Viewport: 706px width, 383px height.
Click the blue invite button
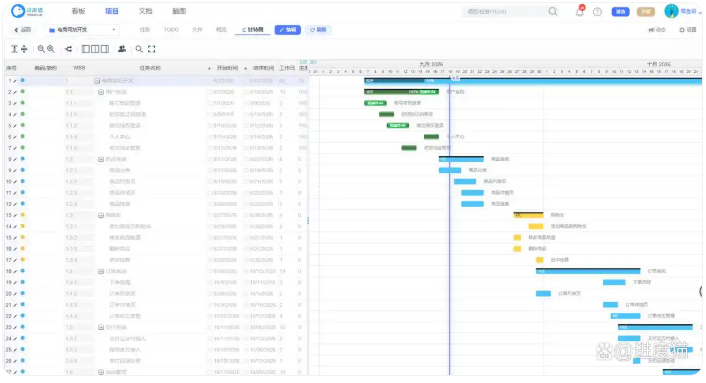tap(620, 12)
